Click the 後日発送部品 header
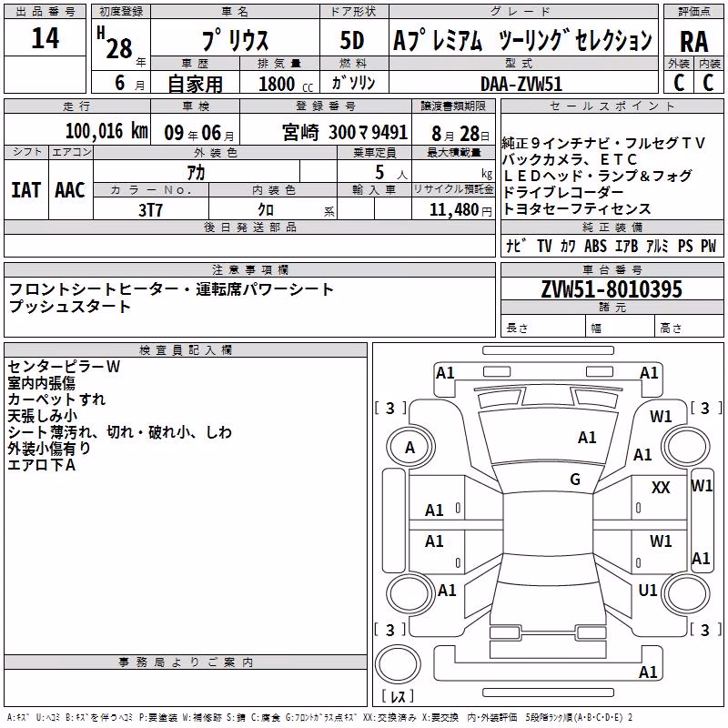 (x=249, y=227)
